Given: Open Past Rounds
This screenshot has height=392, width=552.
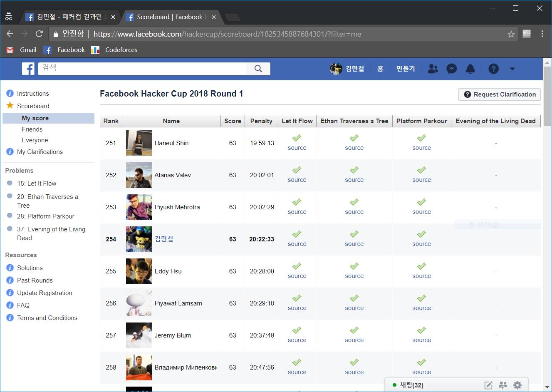Looking at the screenshot, I should tap(35, 280).
